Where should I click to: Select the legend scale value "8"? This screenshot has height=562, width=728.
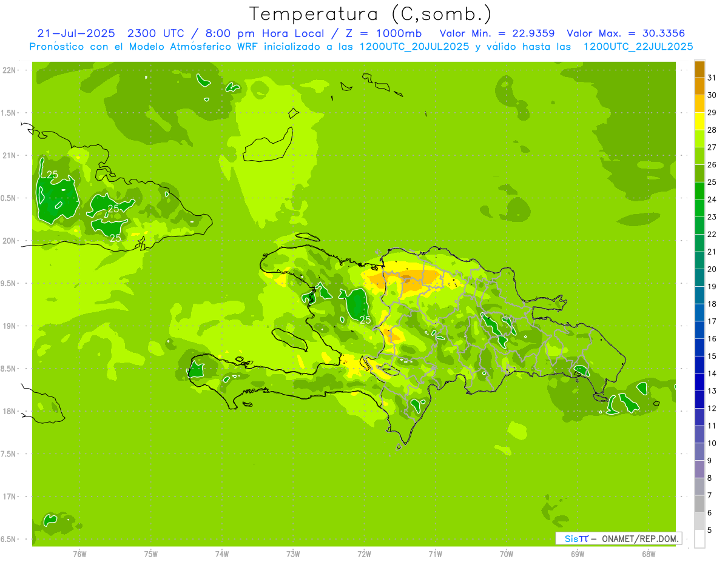pos(710,478)
